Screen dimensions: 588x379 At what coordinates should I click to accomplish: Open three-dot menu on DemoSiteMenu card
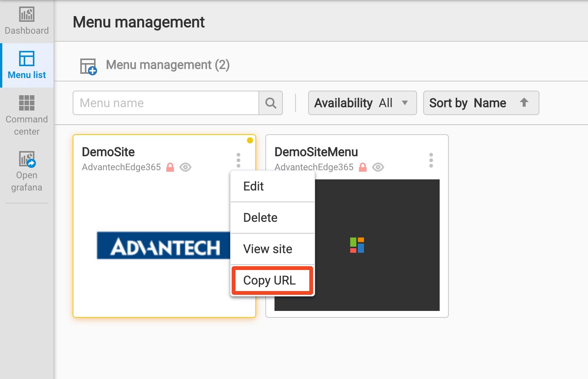point(431,160)
